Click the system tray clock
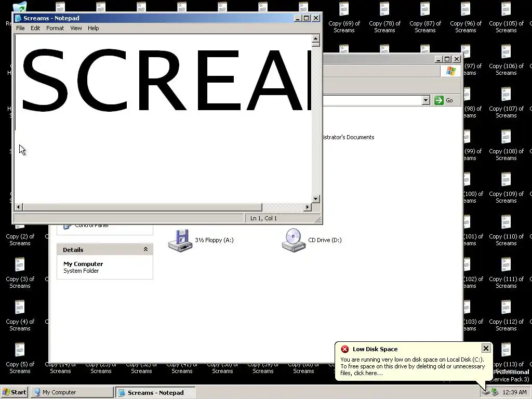This screenshot has width=532, height=399. point(515,392)
